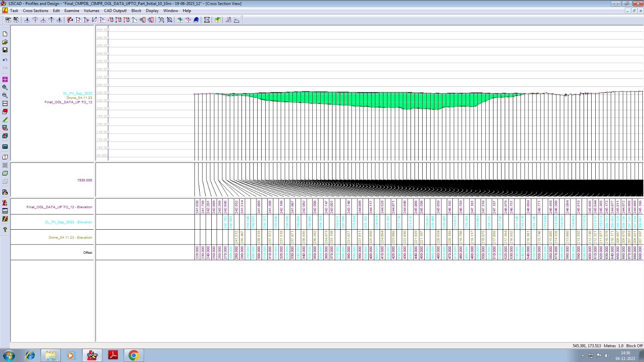
Task: Open the Cross Sections menu
Action: point(35,11)
